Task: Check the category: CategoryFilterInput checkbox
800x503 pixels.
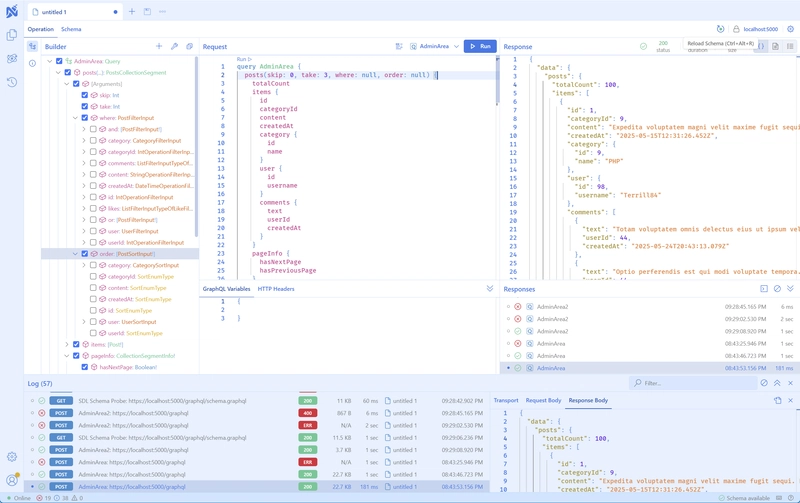Action: (x=93, y=140)
